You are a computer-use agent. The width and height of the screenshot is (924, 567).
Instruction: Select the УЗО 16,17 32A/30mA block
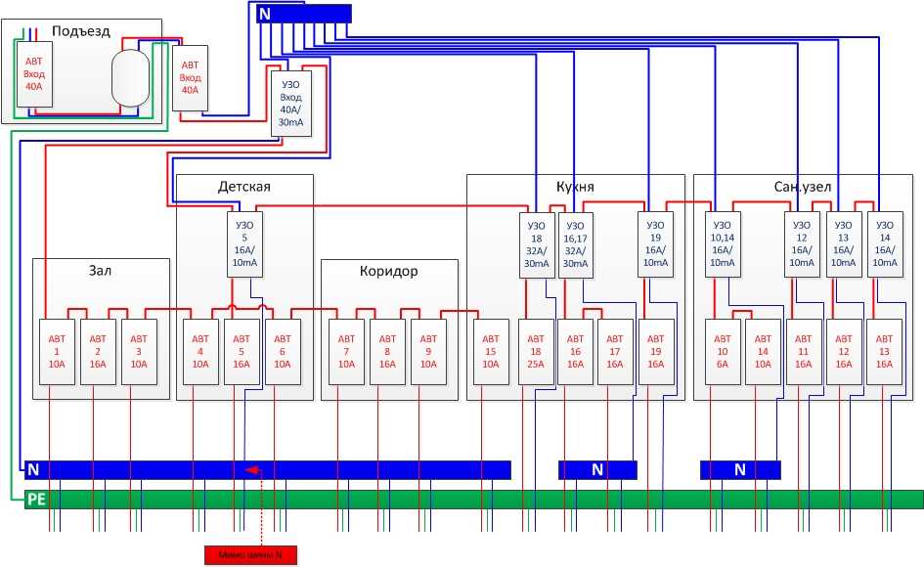pyautogui.click(x=575, y=244)
